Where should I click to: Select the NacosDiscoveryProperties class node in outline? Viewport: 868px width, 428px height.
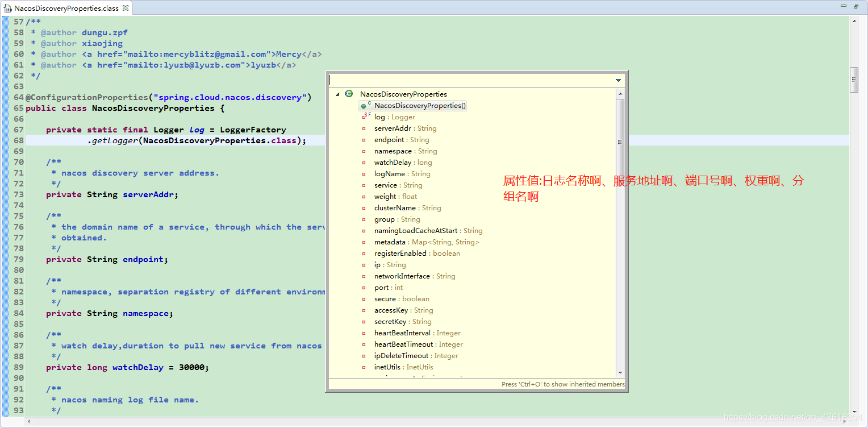[403, 94]
